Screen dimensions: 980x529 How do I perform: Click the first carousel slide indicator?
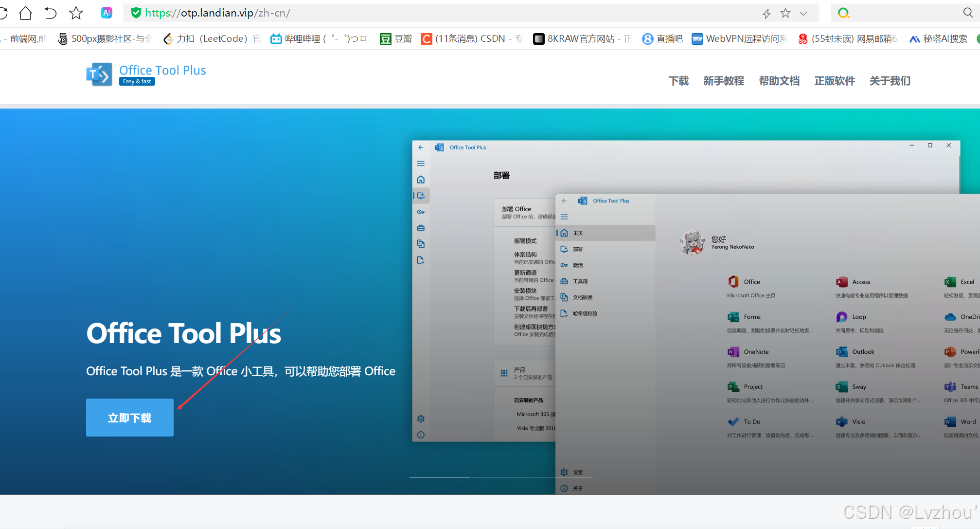click(439, 477)
